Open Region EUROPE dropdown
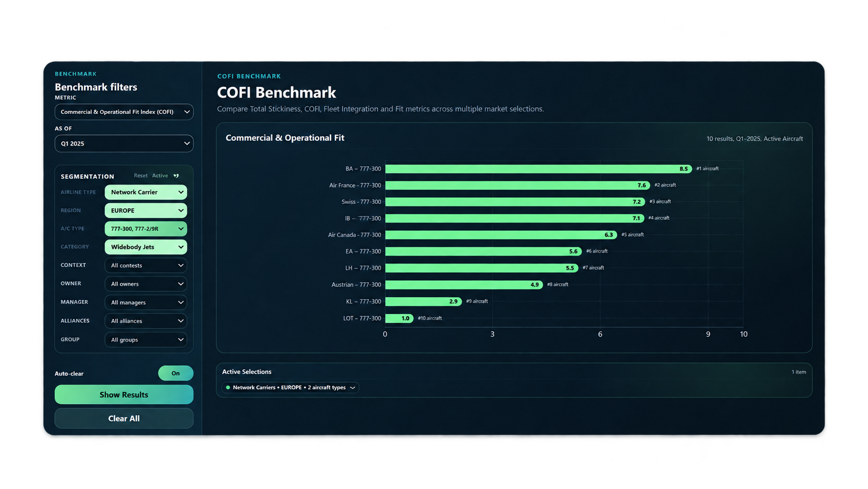Image resolution: width=868 pixels, height=489 pixels. pyautogui.click(x=146, y=210)
